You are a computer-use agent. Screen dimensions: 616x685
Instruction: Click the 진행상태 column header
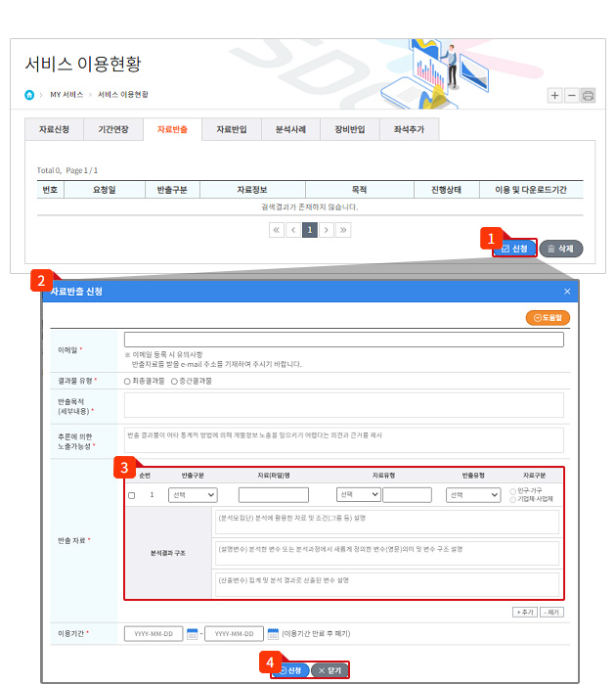[446, 190]
